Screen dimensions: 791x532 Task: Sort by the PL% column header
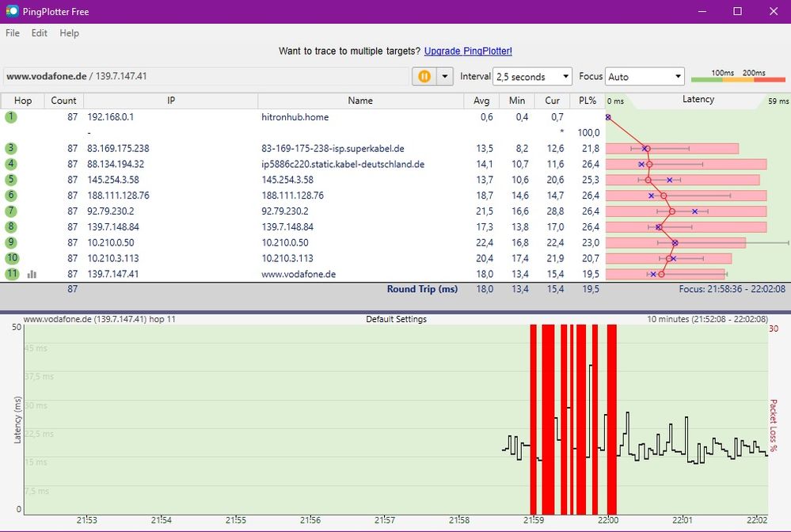pyautogui.click(x=587, y=101)
